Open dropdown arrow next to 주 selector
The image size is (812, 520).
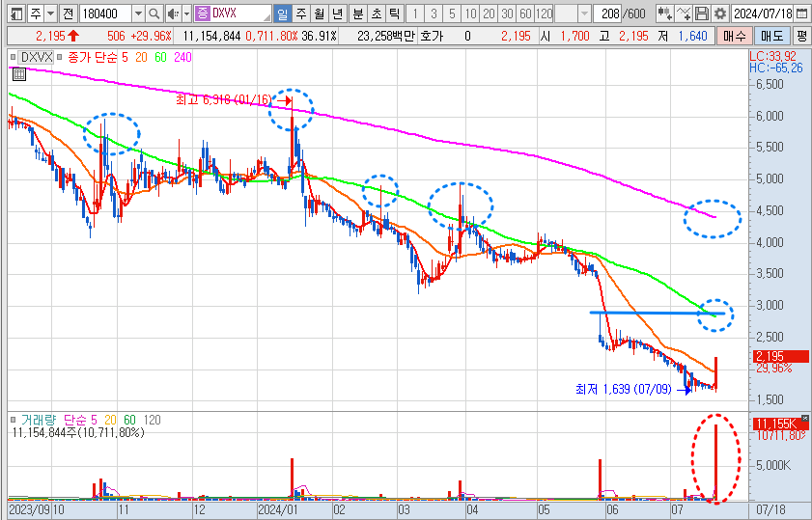(x=51, y=14)
